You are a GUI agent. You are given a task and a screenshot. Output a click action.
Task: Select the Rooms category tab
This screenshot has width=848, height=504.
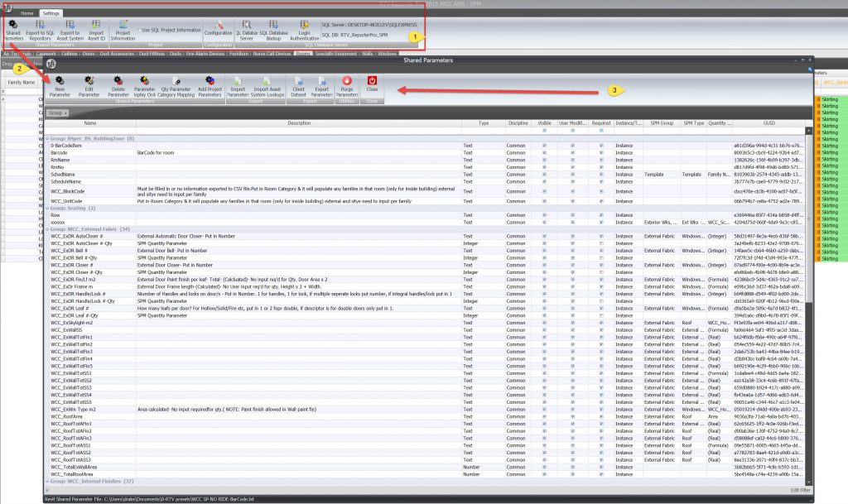pyautogui.click(x=303, y=54)
